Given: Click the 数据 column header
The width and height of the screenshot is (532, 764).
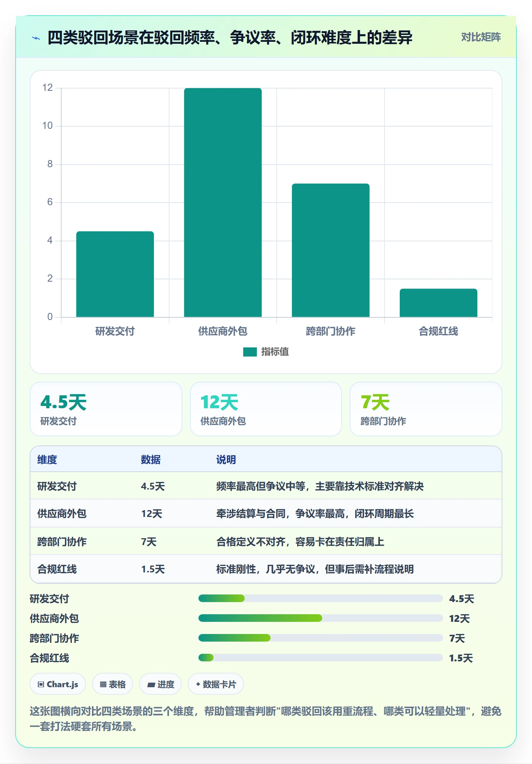Looking at the screenshot, I should click(151, 460).
